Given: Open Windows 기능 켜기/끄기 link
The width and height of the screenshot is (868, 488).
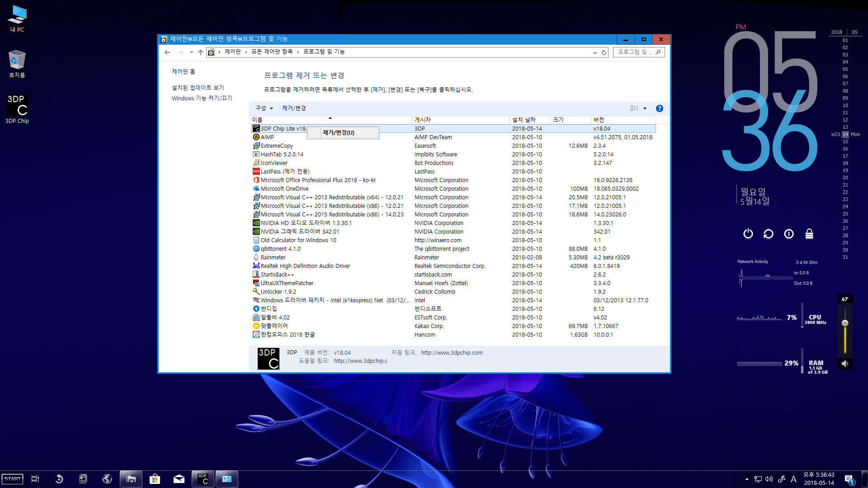Looking at the screenshot, I should tap(202, 99).
